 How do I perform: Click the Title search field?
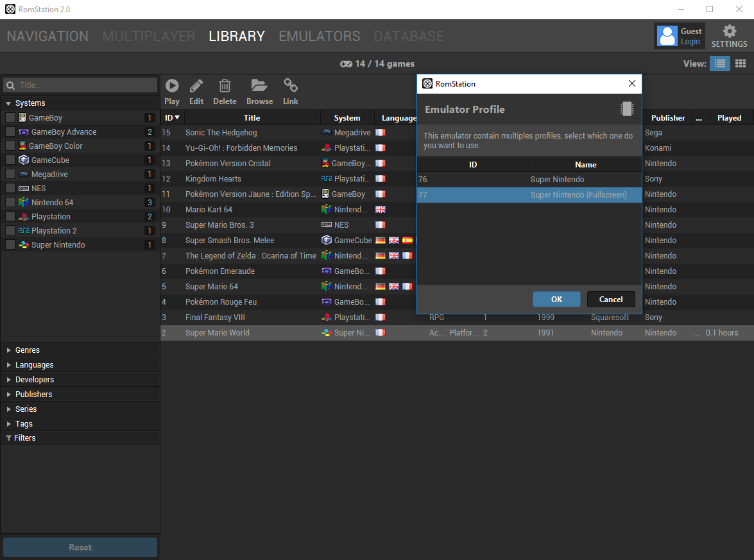pos(80,85)
